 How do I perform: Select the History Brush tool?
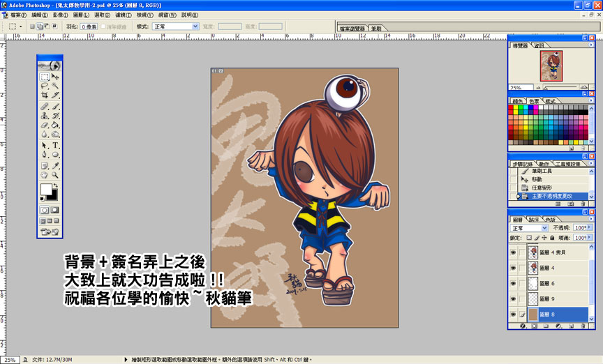[55, 116]
